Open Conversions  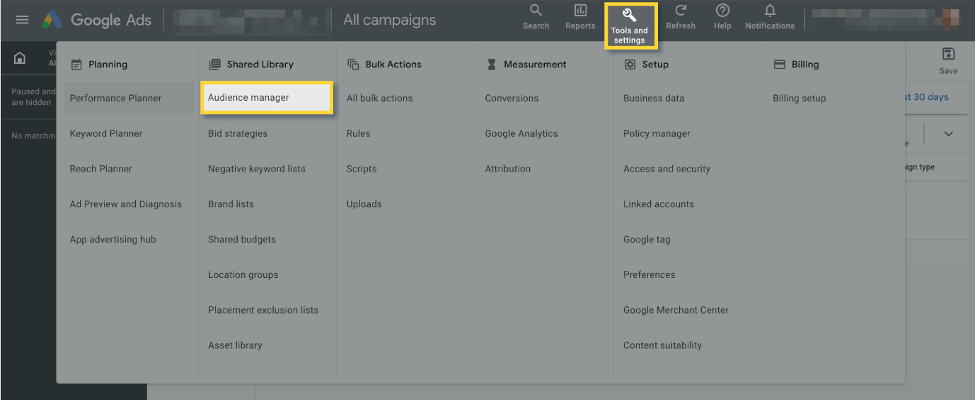click(512, 98)
